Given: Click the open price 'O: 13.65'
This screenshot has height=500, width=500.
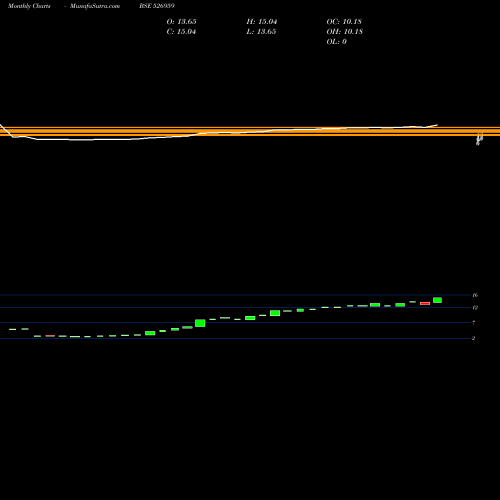Looking at the screenshot, I should (x=181, y=22).
